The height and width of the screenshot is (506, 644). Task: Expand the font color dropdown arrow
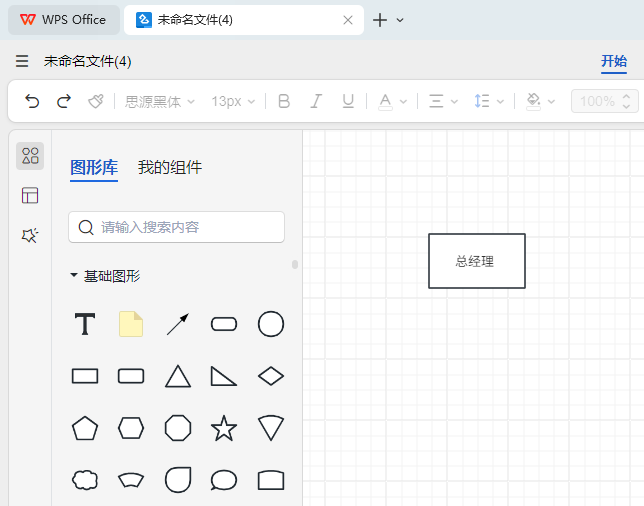403,101
